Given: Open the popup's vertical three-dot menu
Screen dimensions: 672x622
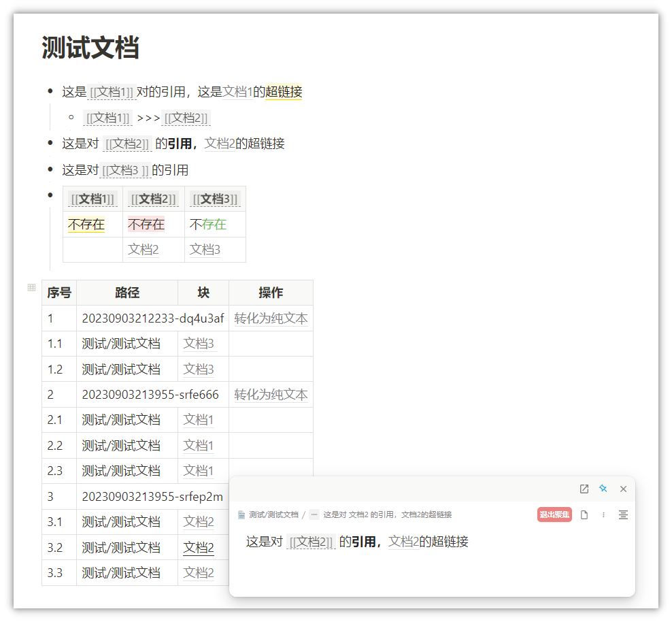Looking at the screenshot, I should (x=603, y=515).
